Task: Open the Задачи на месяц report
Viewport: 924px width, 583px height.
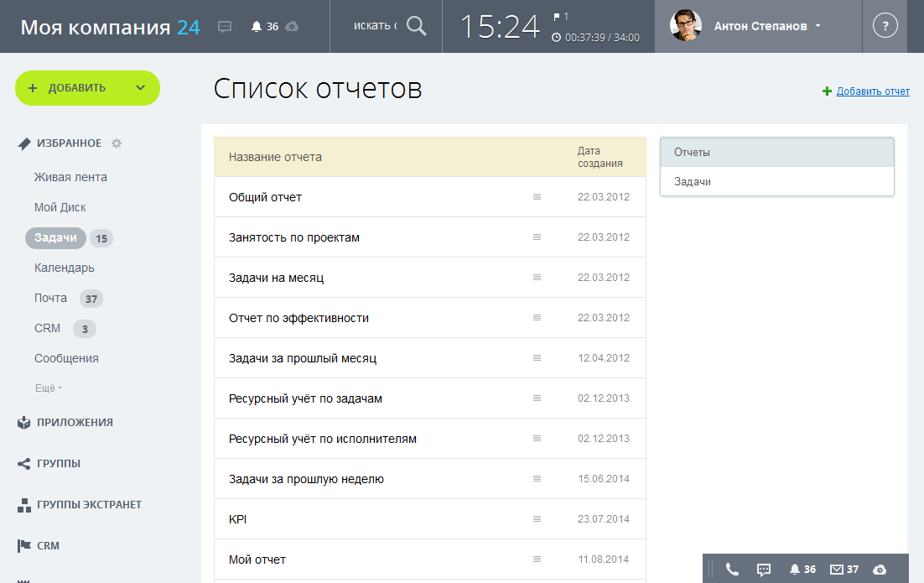Action: pyautogui.click(x=277, y=278)
